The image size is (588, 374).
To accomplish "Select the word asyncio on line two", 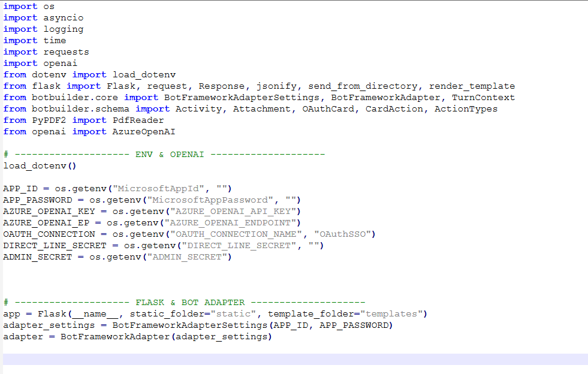I will point(63,17).
